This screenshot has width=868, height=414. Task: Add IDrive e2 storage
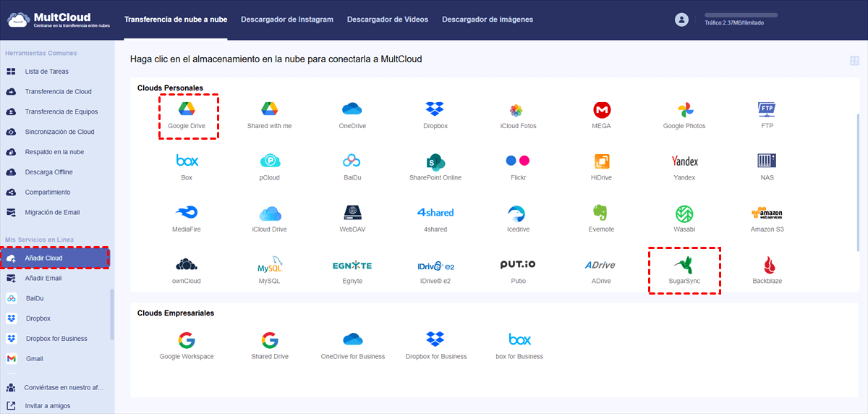click(x=435, y=271)
